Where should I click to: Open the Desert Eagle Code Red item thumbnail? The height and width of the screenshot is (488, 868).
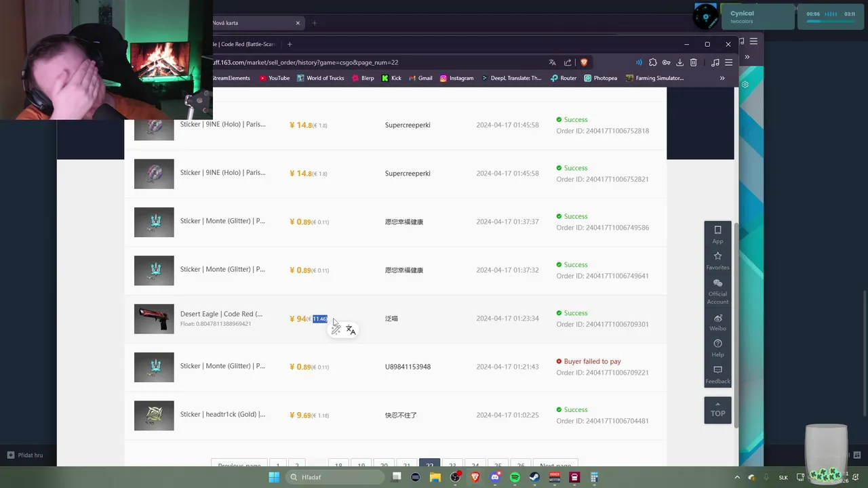point(154,319)
